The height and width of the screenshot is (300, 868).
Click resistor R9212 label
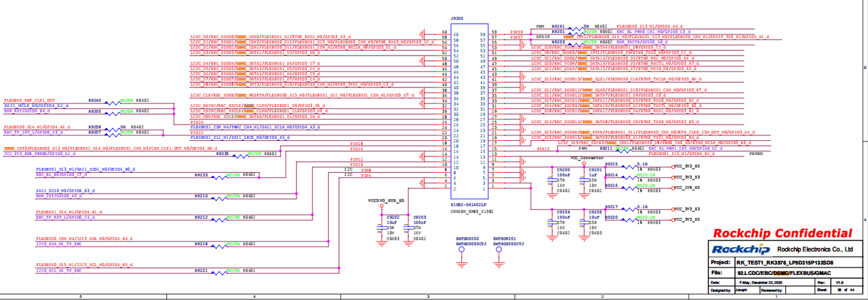click(201, 217)
